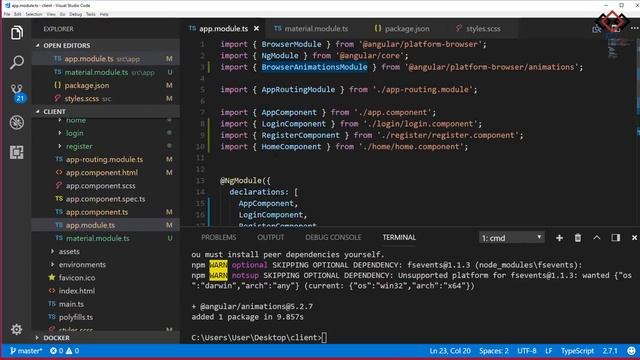This screenshot has width=640, height=360.
Task: Expand the DOCKER section
Action: tap(106, 338)
